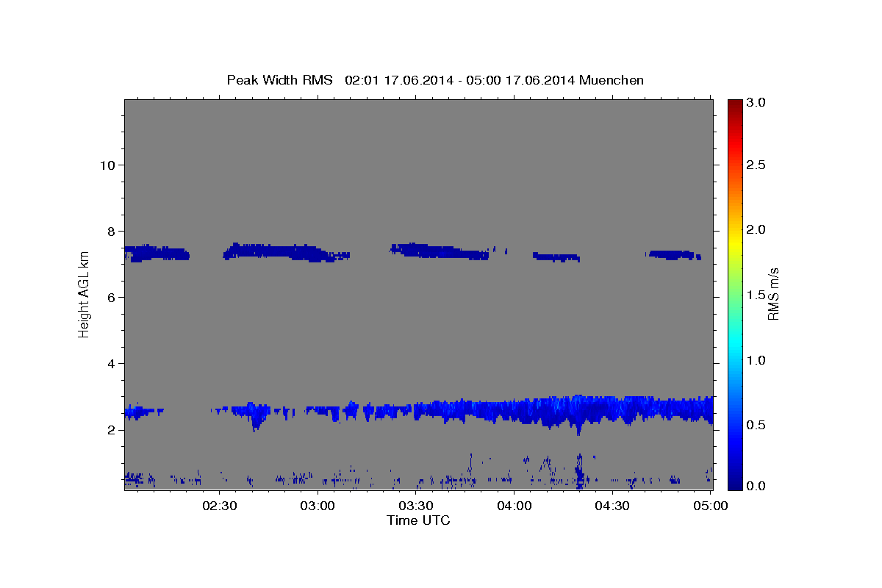Click the 02:30 time tick label

point(220,506)
